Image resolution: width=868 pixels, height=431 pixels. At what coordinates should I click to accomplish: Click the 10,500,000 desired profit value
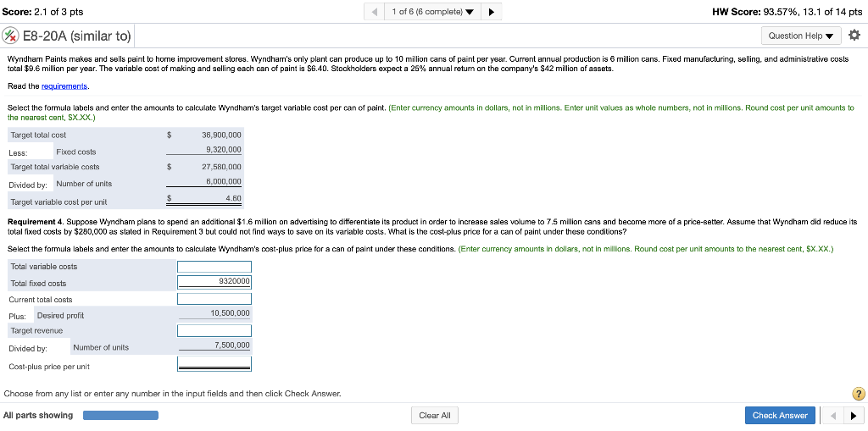click(231, 313)
